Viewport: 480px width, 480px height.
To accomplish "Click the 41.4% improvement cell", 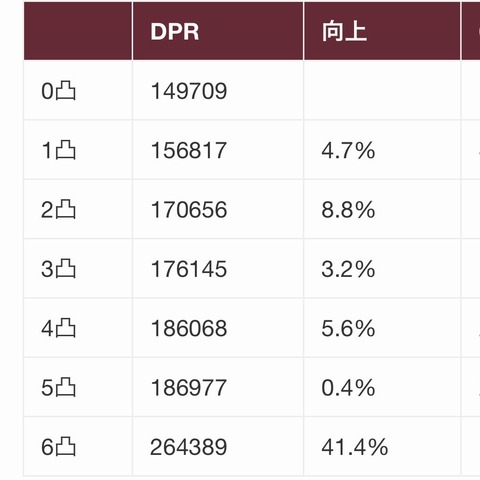I will click(355, 447).
